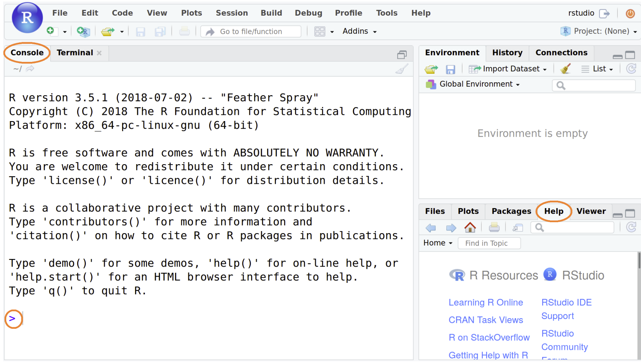Refresh the Environment pane
641x364 pixels.
pos(631,69)
